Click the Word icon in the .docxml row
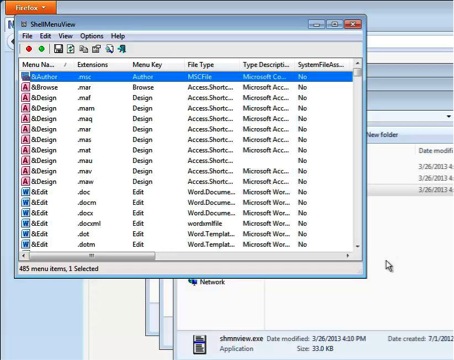The height and width of the screenshot is (360, 454). [25, 223]
